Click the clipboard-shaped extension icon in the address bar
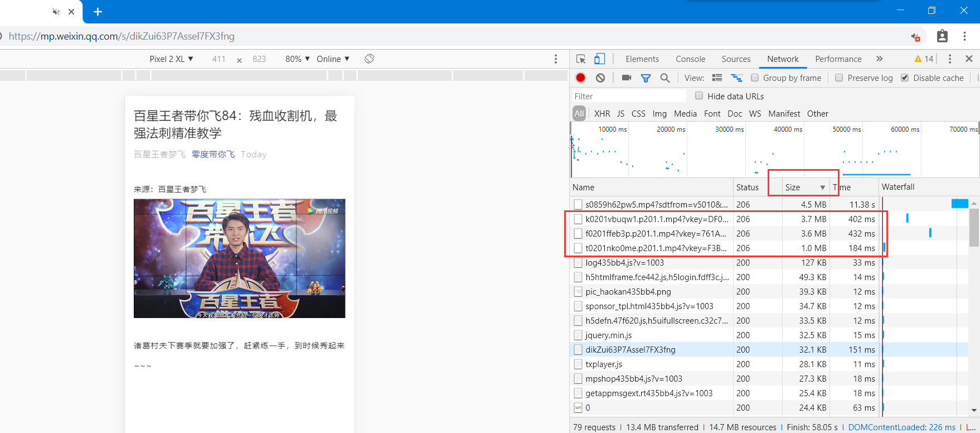 pos(942,36)
